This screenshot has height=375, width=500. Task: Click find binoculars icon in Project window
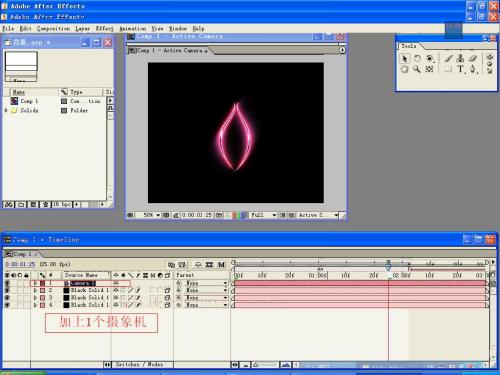9,204
